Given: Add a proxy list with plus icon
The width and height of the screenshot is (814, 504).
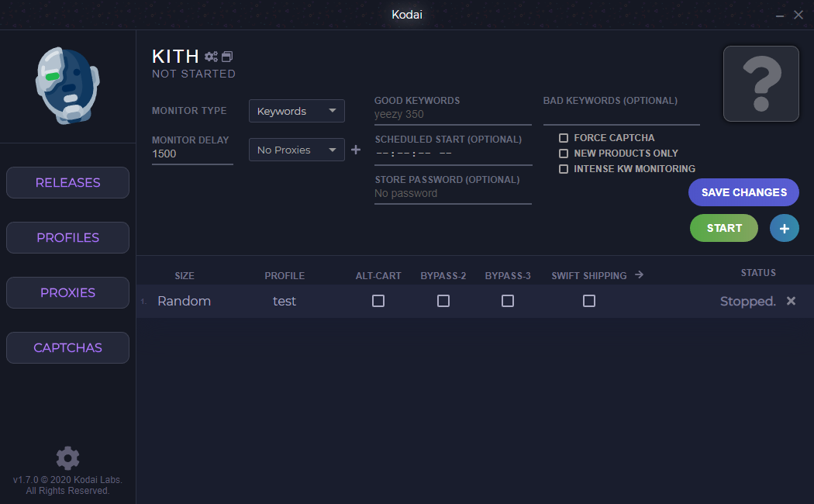Looking at the screenshot, I should click(356, 150).
